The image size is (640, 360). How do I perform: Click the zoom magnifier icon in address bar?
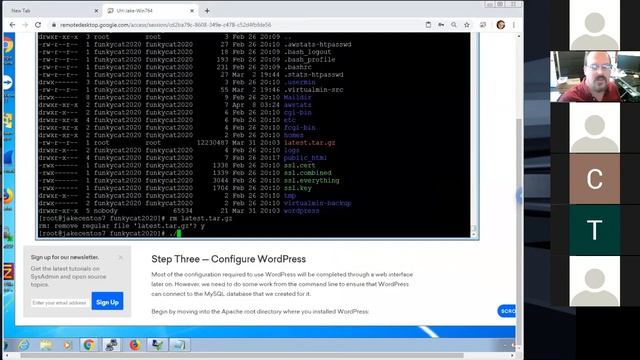click(454, 25)
